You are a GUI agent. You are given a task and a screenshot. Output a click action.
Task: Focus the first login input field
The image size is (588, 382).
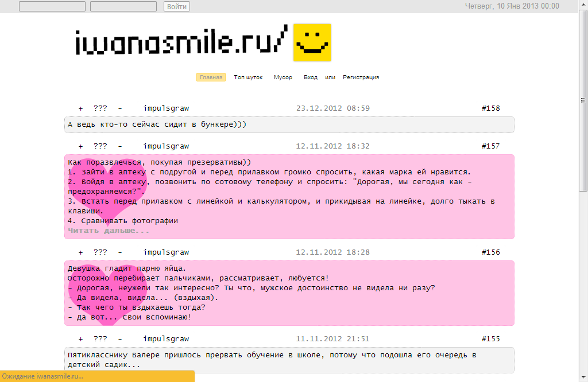point(52,6)
